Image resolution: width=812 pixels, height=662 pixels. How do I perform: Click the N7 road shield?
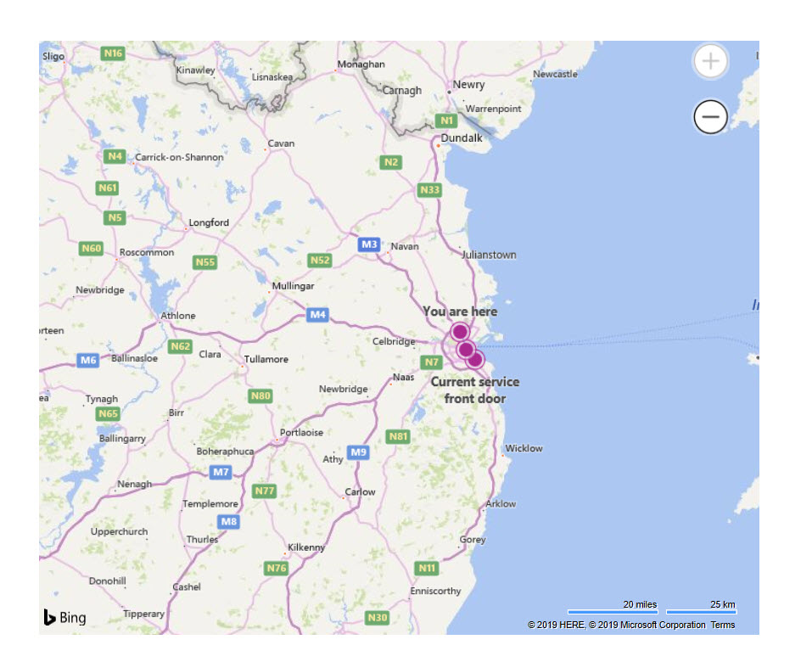coord(431,362)
